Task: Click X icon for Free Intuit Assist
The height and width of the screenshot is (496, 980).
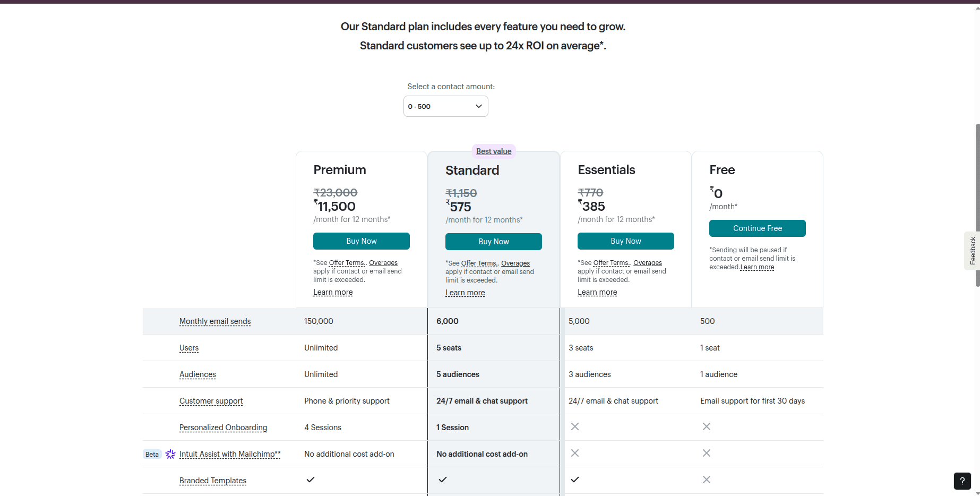Action: pyautogui.click(x=706, y=453)
